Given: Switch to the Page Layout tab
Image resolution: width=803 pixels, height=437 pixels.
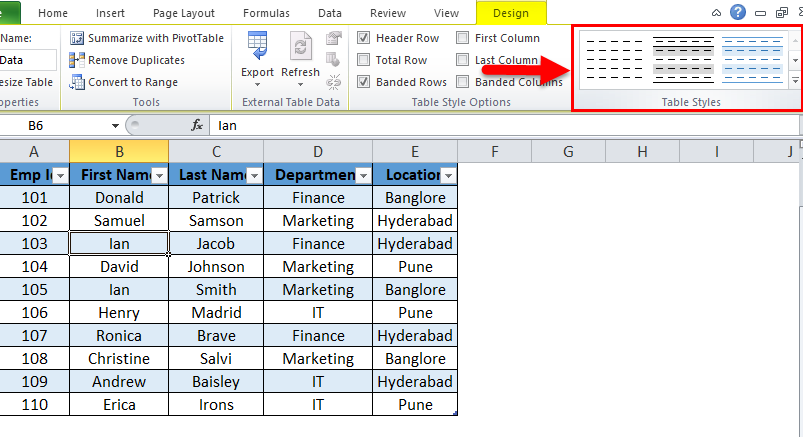Looking at the screenshot, I should click(x=184, y=13).
